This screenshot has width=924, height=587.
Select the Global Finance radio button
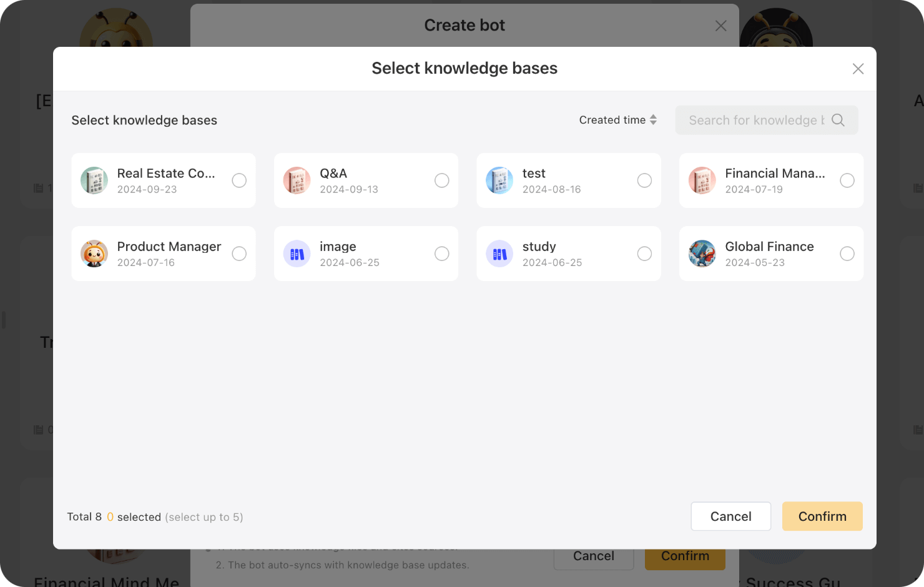847,254
